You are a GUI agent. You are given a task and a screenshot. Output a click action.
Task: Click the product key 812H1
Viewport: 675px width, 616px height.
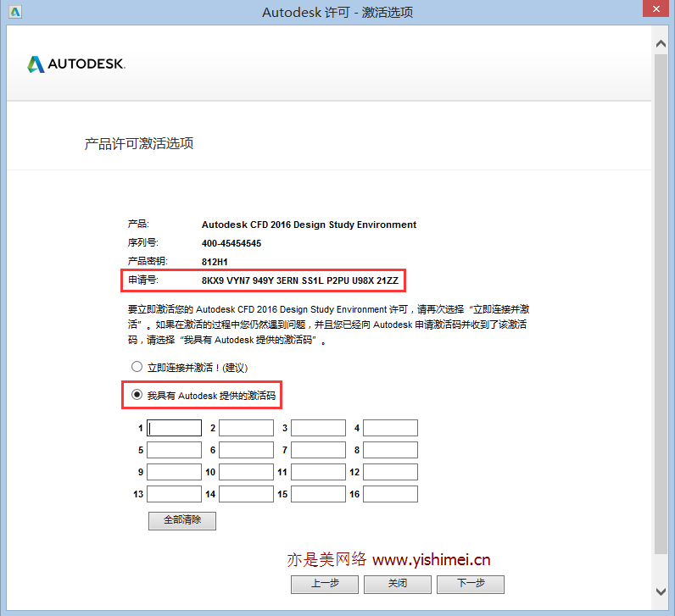[x=215, y=262]
